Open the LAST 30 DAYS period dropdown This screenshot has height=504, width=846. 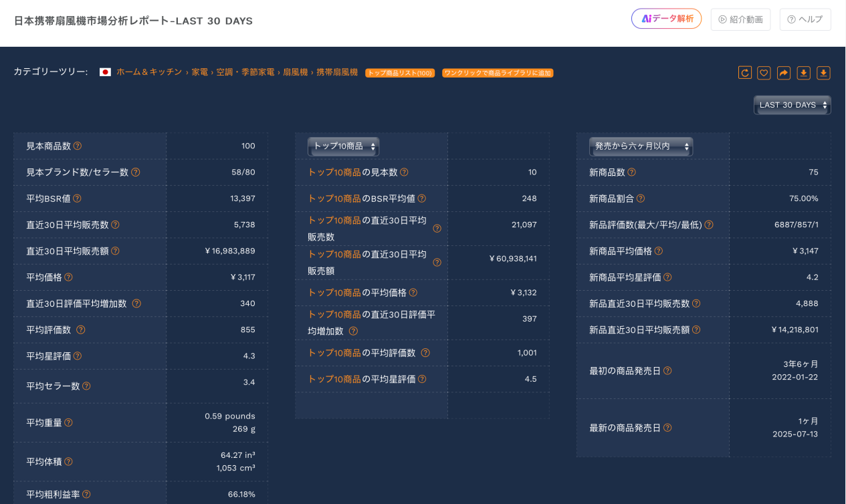[x=792, y=106]
